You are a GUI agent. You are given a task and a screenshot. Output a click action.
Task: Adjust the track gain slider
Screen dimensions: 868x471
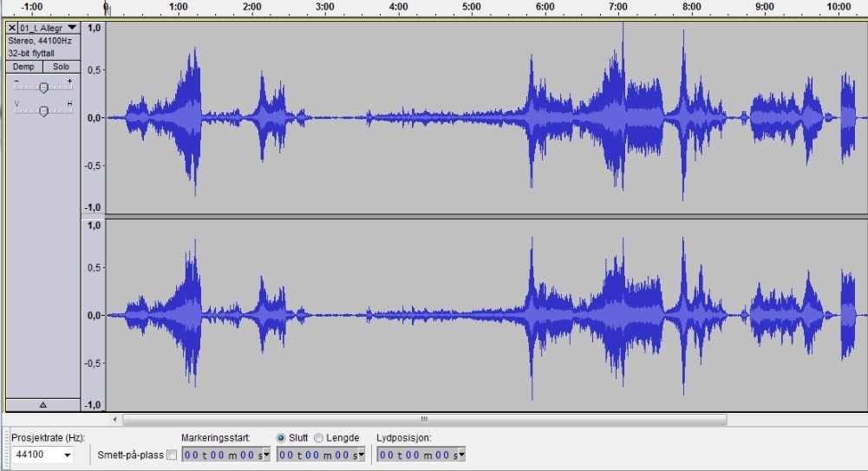coord(43,87)
